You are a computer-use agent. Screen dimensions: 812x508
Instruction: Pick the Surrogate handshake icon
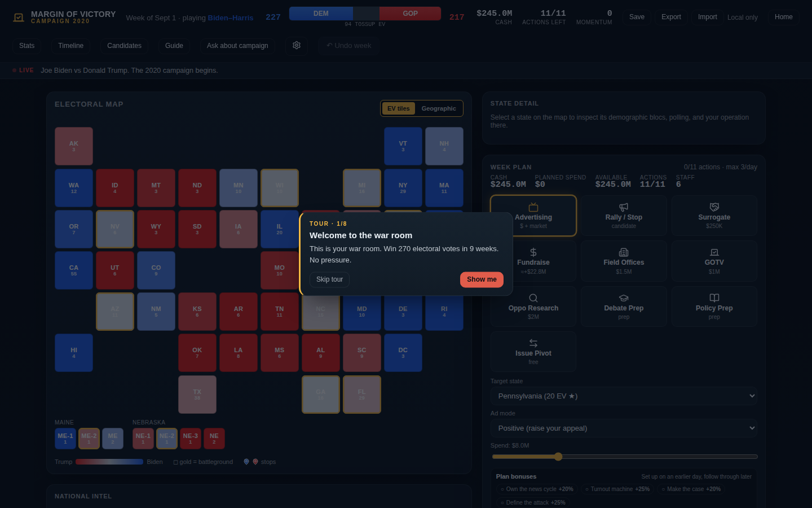714,207
